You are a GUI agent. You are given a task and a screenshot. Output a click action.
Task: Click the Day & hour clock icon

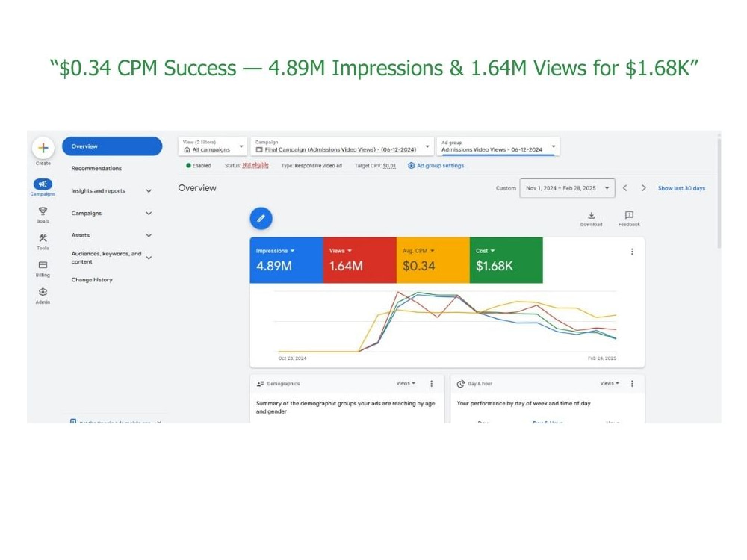coord(461,384)
